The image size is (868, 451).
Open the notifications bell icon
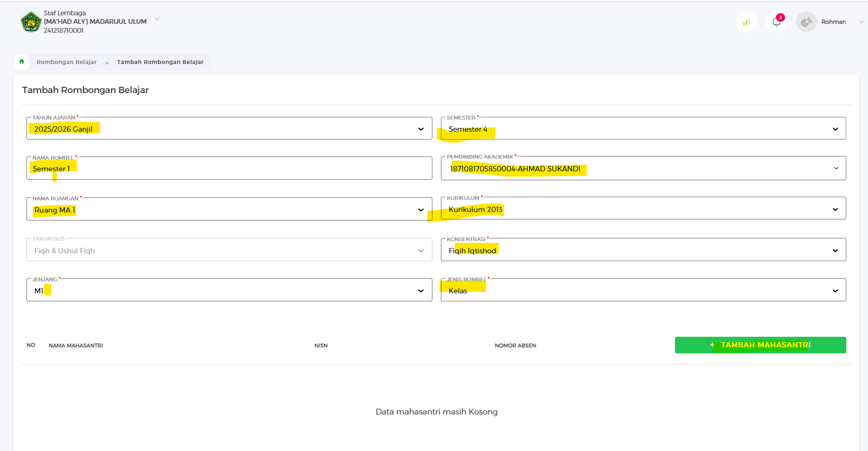tap(776, 22)
